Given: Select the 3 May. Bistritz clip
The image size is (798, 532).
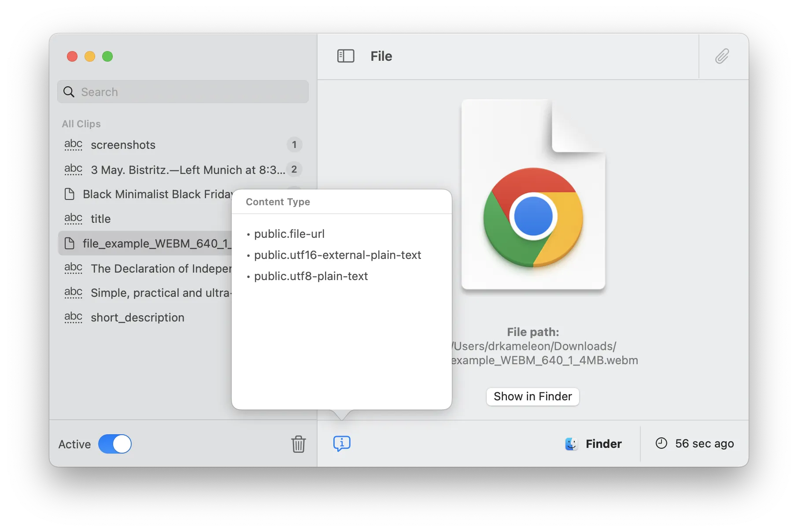Looking at the screenshot, I should pyautogui.click(x=176, y=170).
